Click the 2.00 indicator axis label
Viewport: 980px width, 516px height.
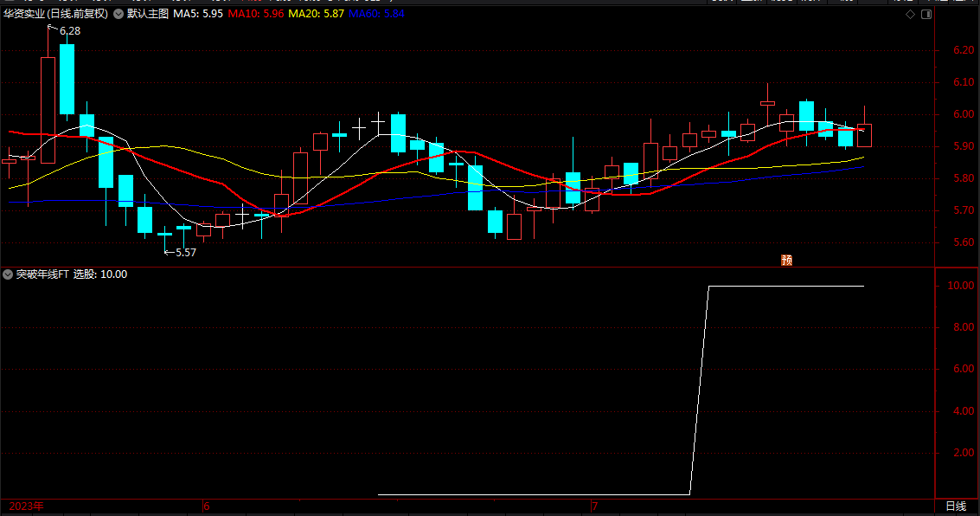click(964, 453)
